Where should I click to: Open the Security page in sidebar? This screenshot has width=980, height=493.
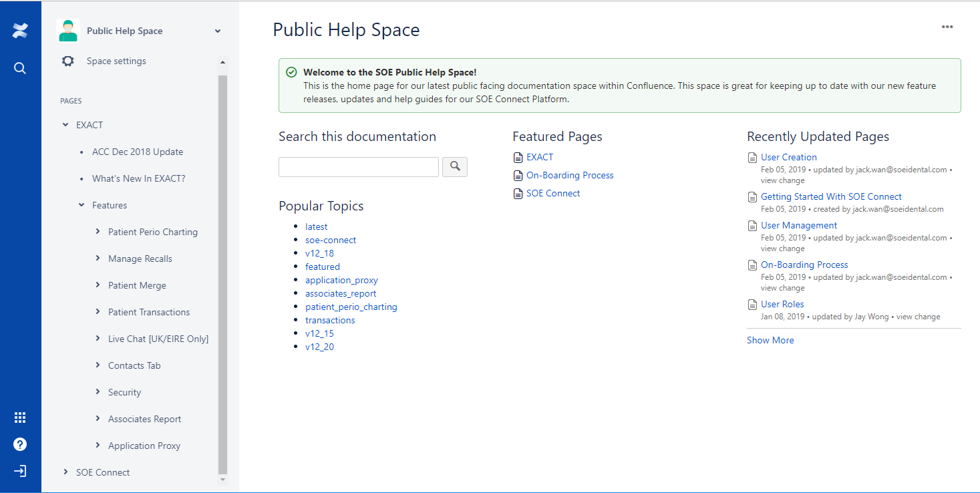point(125,392)
